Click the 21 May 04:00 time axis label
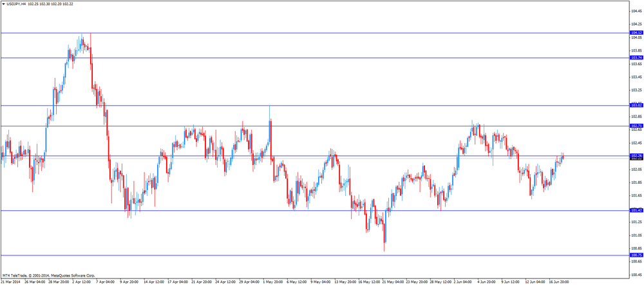The height and width of the screenshot is (285, 644). pos(392,282)
